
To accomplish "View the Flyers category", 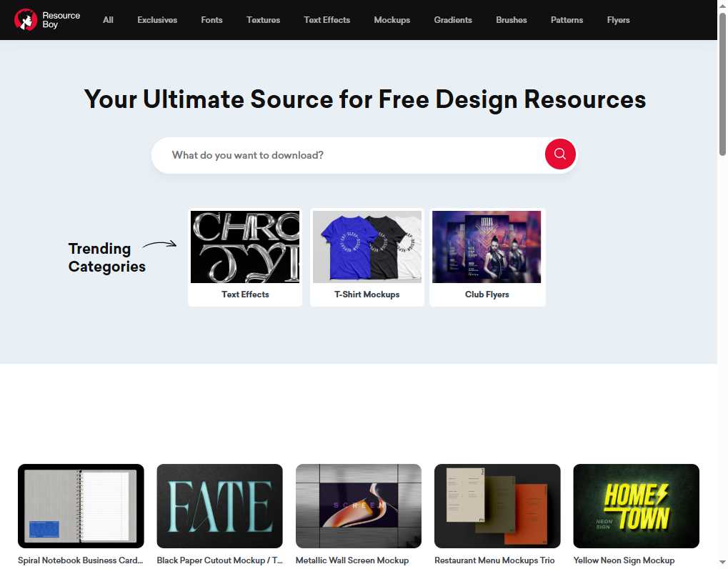I will pyautogui.click(x=618, y=20).
